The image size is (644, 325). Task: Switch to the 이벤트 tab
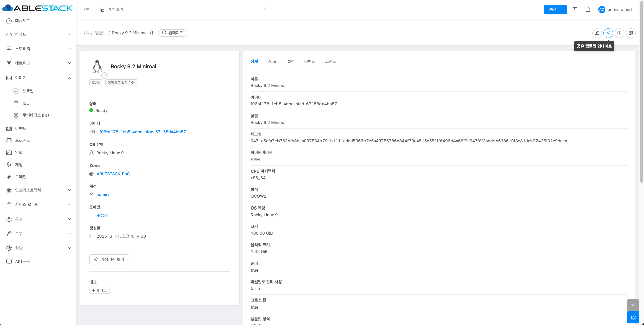[x=310, y=61]
